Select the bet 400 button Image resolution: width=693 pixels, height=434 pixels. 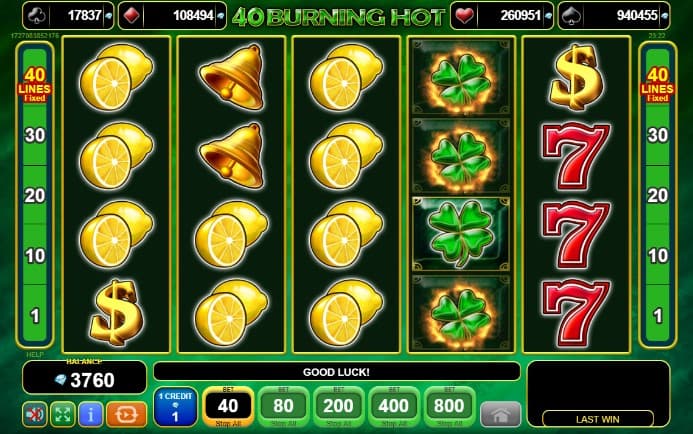pyautogui.click(x=394, y=406)
